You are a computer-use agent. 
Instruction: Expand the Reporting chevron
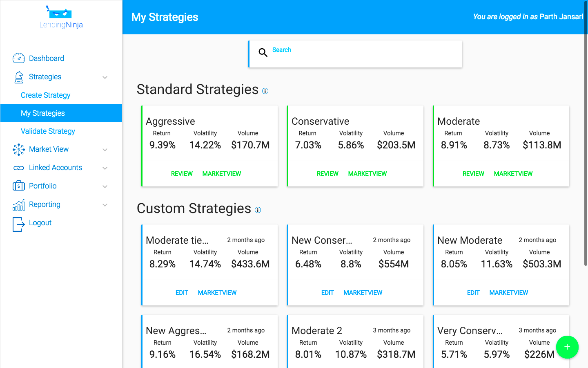tap(105, 205)
